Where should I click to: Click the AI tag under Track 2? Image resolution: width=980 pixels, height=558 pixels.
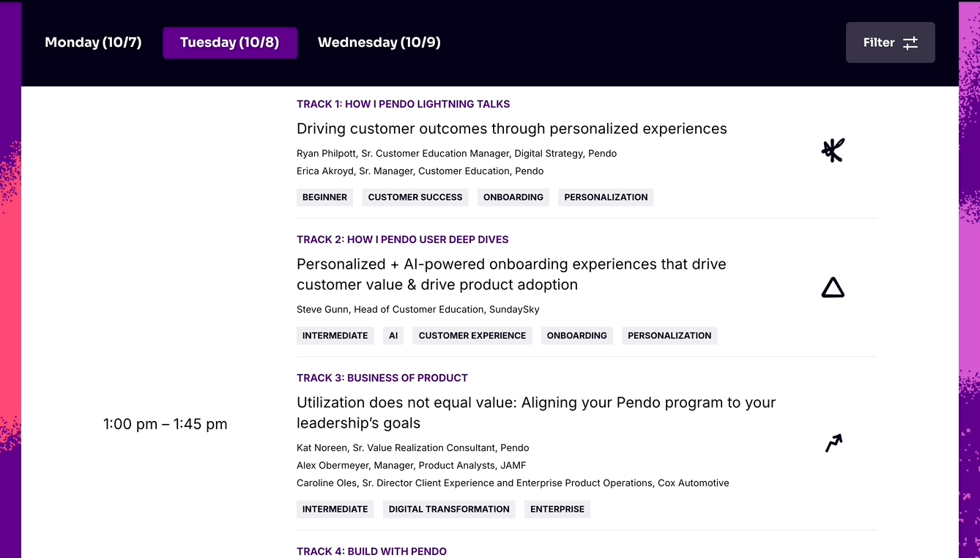point(393,335)
